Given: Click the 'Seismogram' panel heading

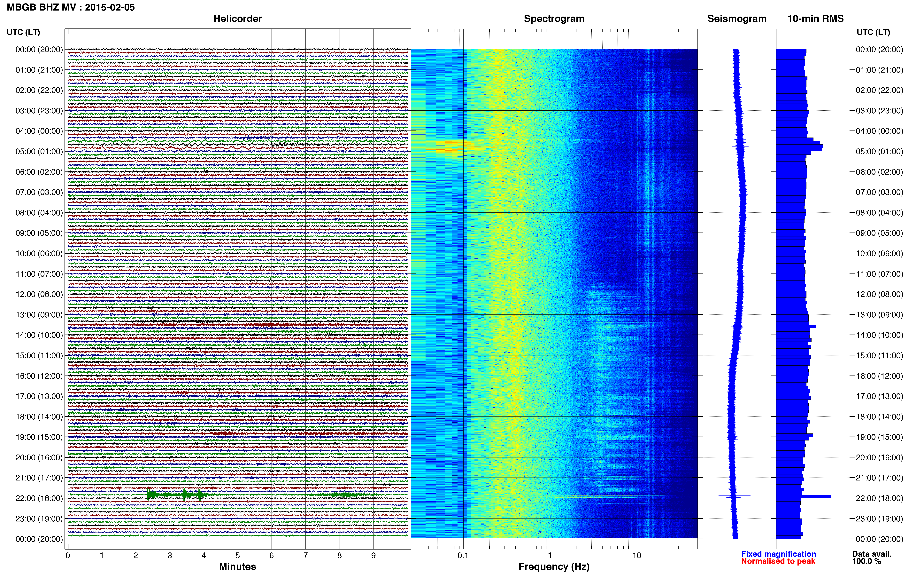Looking at the screenshot, I should point(737,18).
